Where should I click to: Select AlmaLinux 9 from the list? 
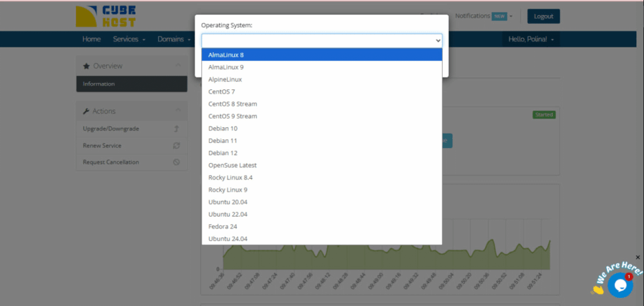tap(226, 67)
